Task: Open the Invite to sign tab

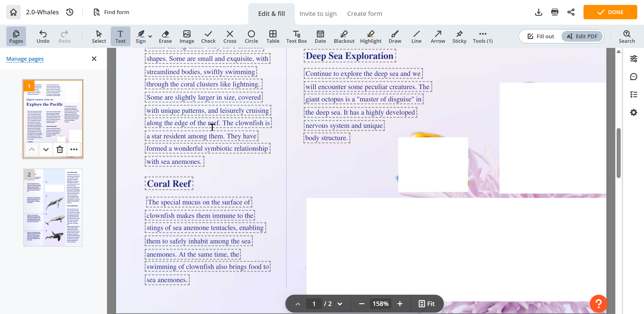Action: (x=318, y=13)
